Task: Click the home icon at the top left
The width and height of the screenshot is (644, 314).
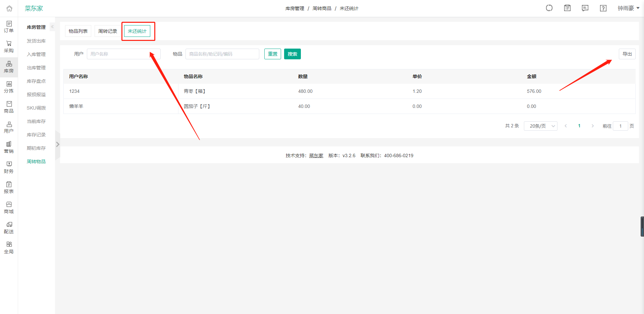Action: pyautogui.click(x=9, y=8)
